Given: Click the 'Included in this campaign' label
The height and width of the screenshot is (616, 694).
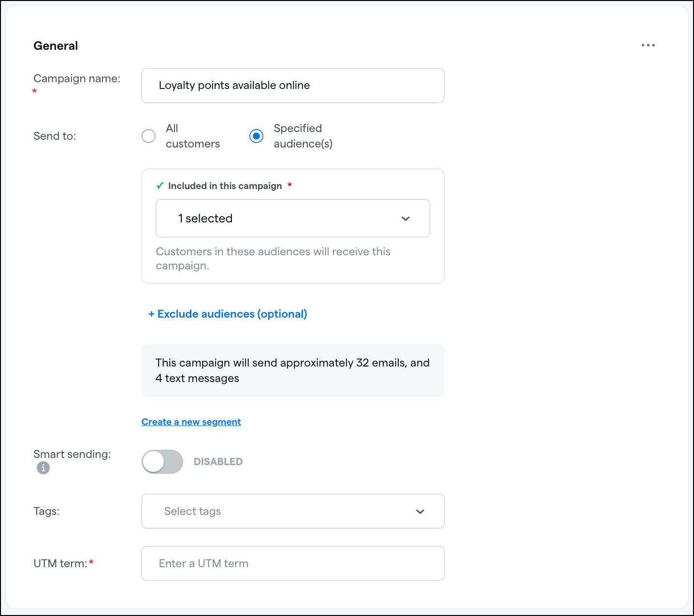Looking at the screenshot, I should point(225,186).
